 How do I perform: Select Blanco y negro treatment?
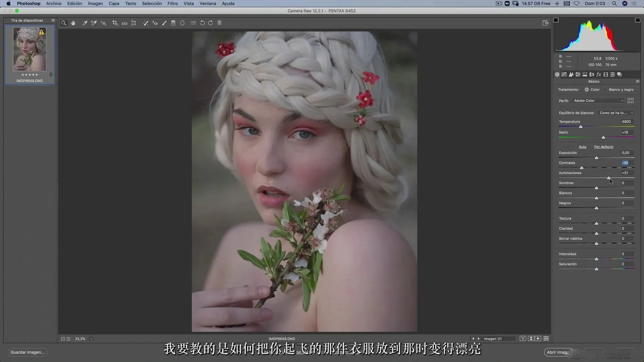[x=605, y=89]
